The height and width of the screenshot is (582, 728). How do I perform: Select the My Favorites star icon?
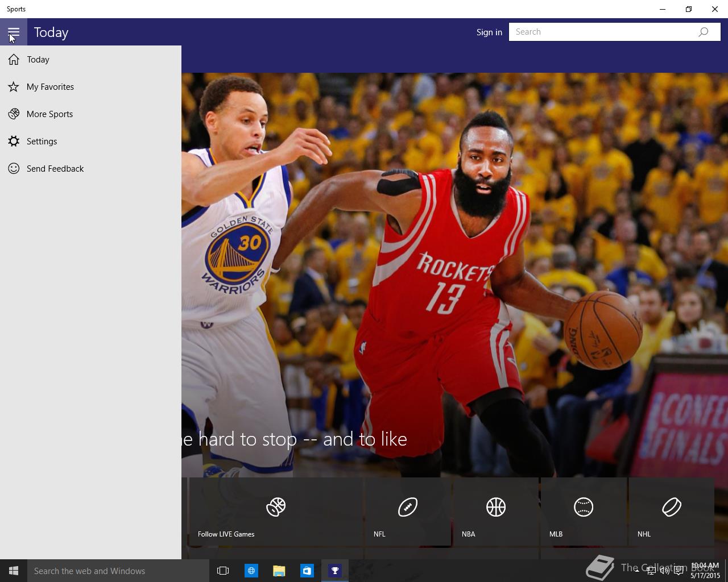coord(14,87)
